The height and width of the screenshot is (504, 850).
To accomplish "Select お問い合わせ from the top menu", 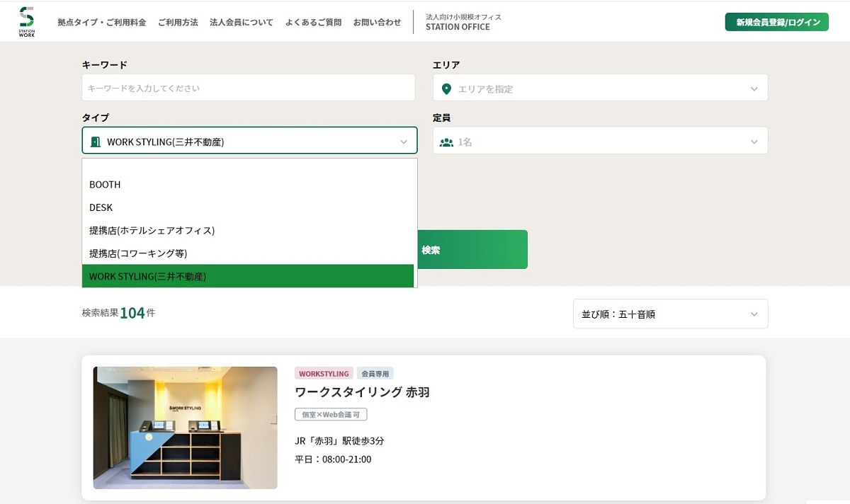I will (377, 22).
